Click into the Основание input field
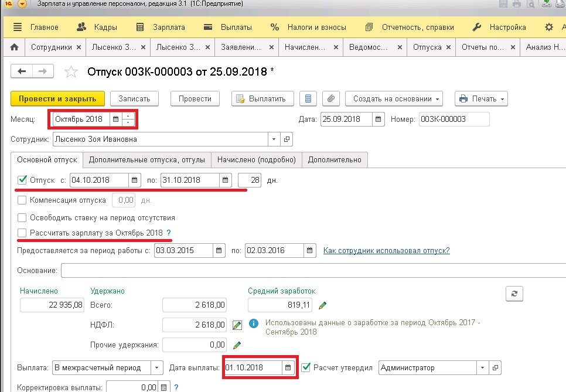 click(313, 270)
